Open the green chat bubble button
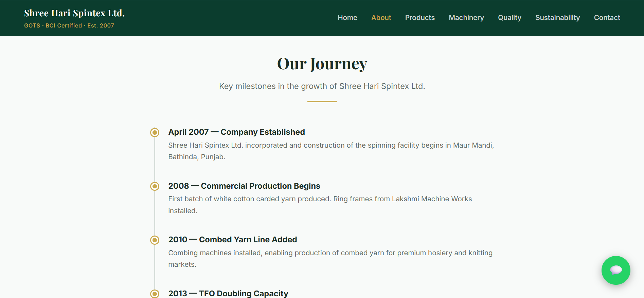Viewport: 644px width, 298px height. pyautogui.click(x=615, y=270)
